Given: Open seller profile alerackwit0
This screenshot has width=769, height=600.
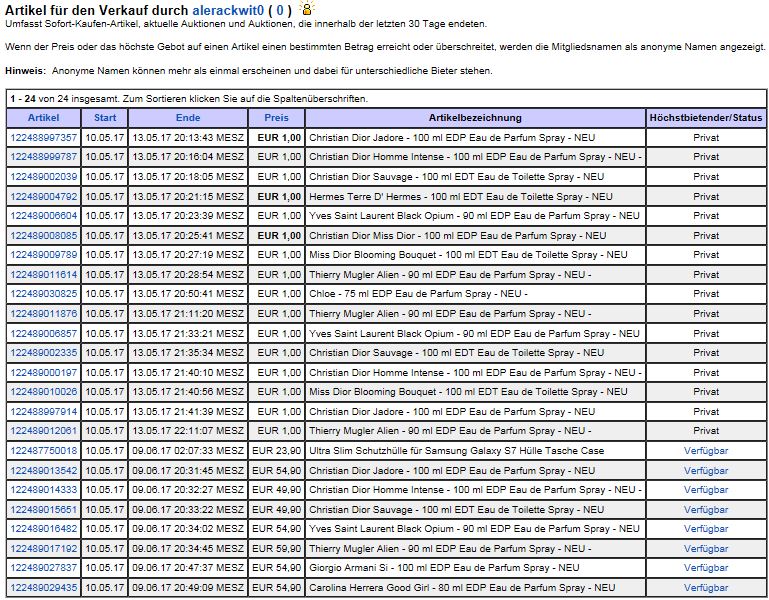Looking at the screenshot, I should (x=228, y=10).
